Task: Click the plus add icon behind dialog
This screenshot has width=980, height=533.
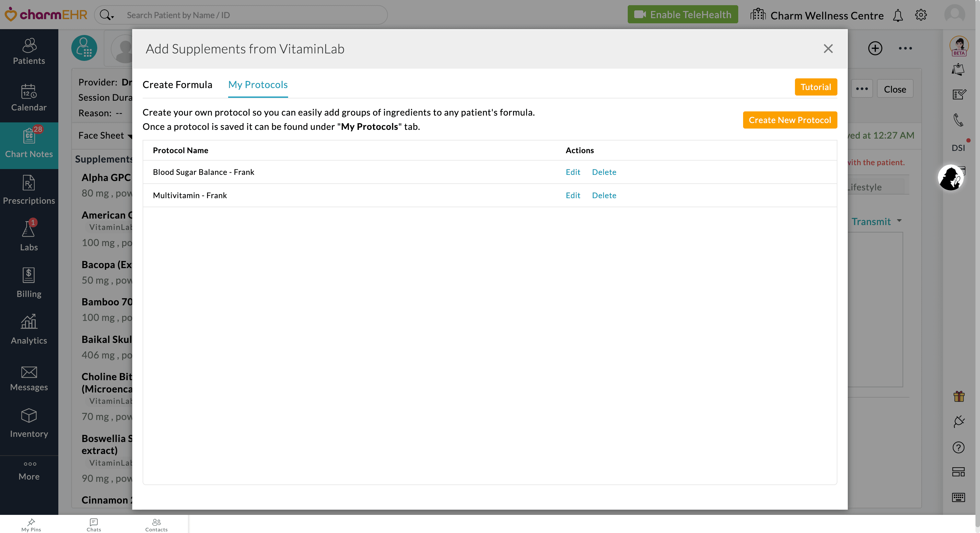Action: 875,48
